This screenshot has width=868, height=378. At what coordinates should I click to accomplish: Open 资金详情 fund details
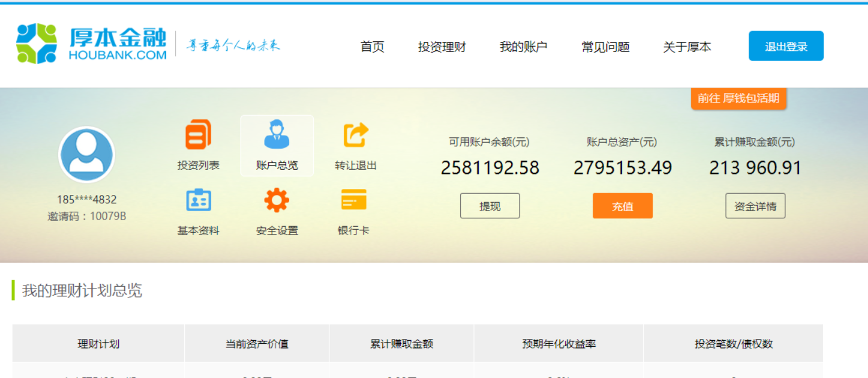755,205
